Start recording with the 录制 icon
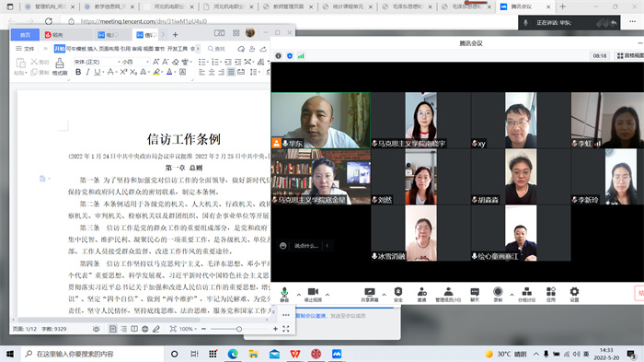The height and width of the screenshot is (362, 644). (x=498, y=295)
